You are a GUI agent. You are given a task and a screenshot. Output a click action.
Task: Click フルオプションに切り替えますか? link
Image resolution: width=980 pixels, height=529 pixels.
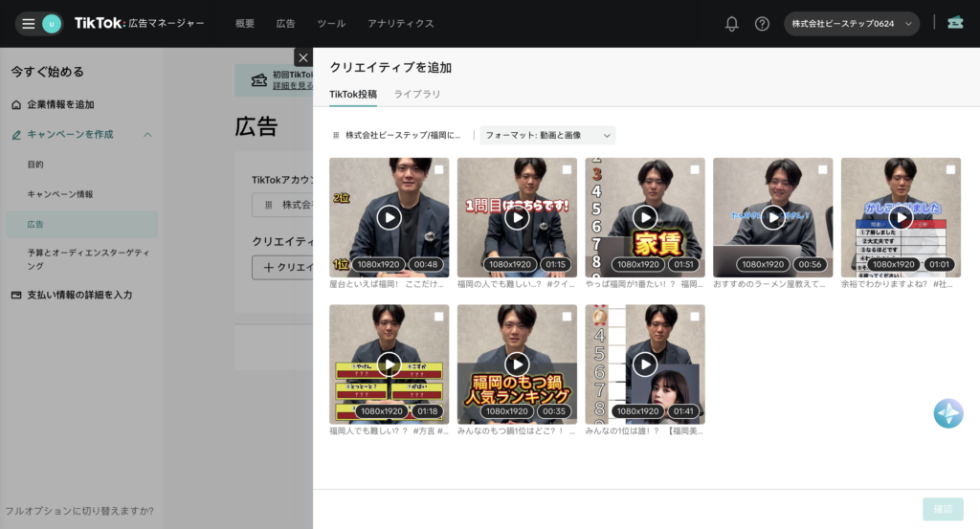(x=79, y=511)
